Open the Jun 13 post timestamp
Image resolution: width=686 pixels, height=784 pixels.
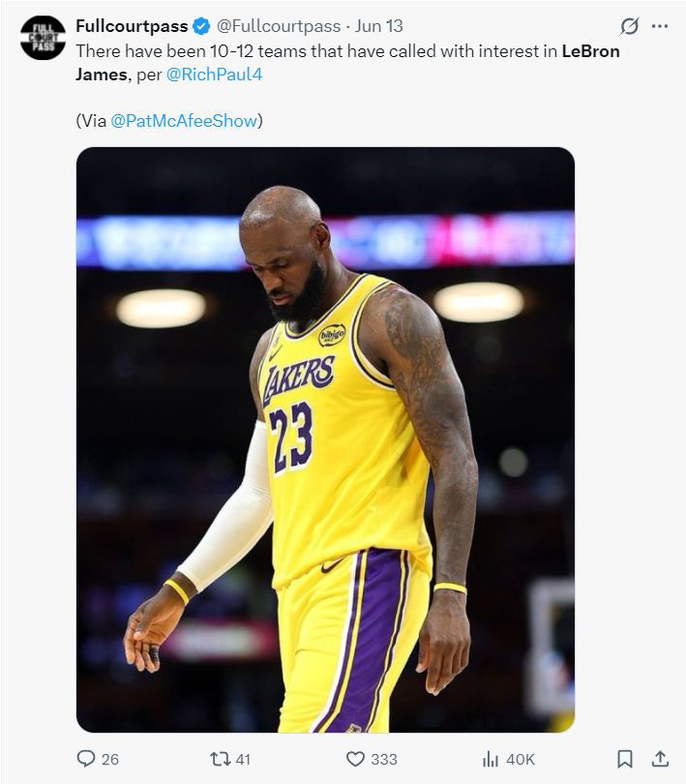click(379, 26)
